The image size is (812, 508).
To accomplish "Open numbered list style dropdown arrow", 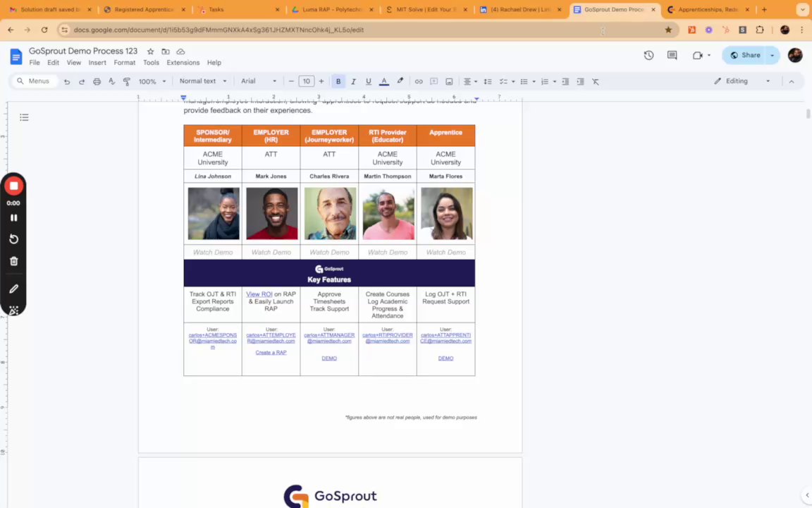I will point(555,81).
